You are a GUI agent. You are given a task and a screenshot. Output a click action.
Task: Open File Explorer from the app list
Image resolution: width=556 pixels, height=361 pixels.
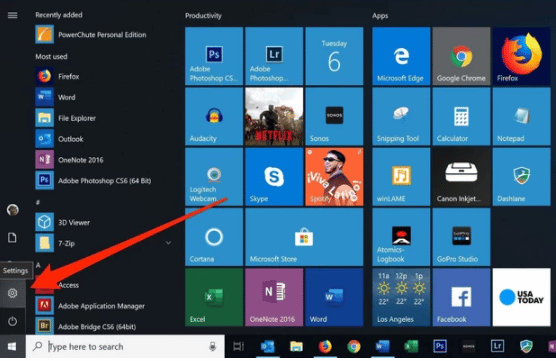pos(66,118)
